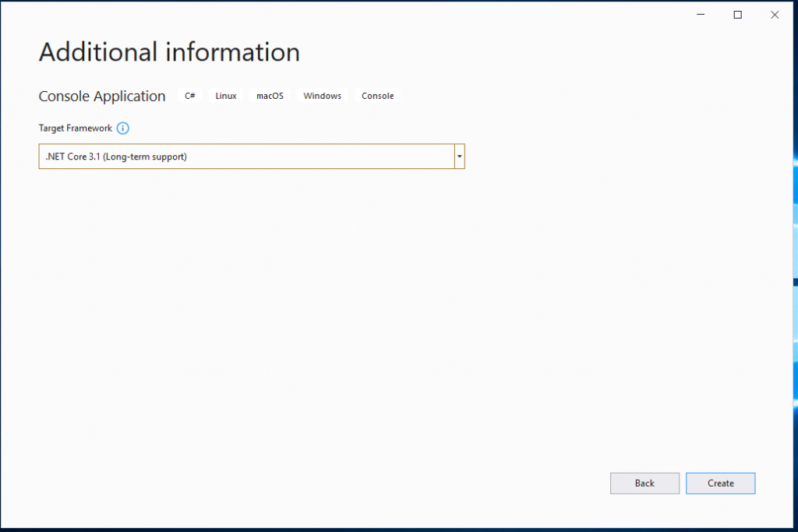Click the Additional information title
This screenshot has height=532, width=798.
click(169, 52)
